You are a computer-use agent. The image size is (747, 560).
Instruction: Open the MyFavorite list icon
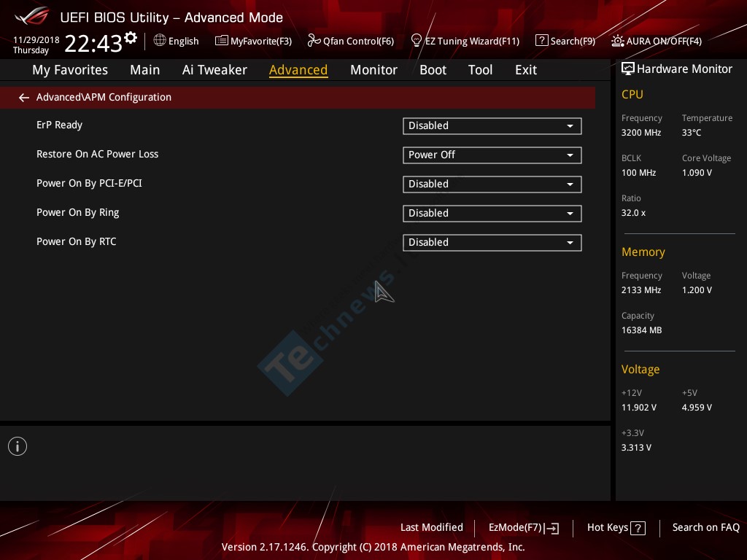(222, 41)
